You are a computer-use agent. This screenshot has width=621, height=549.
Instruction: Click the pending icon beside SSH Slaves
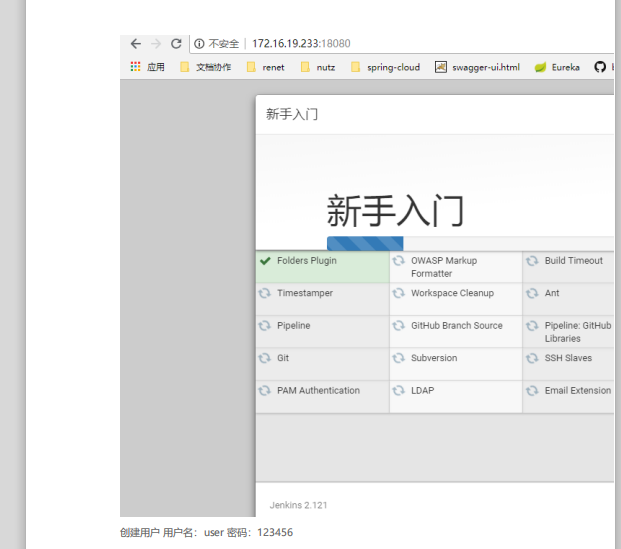point(532,358)
